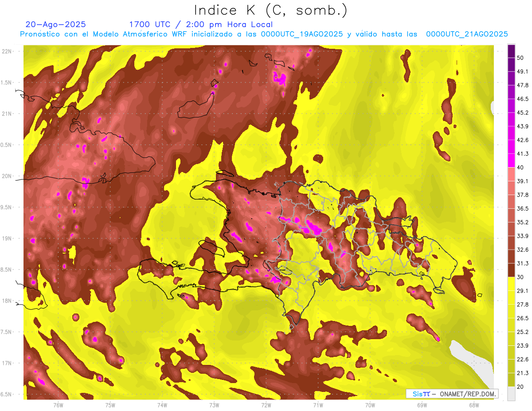Viewport: 532px width, 411px height.
Task: Click colorbar value '33.9'
Action: 522,236
